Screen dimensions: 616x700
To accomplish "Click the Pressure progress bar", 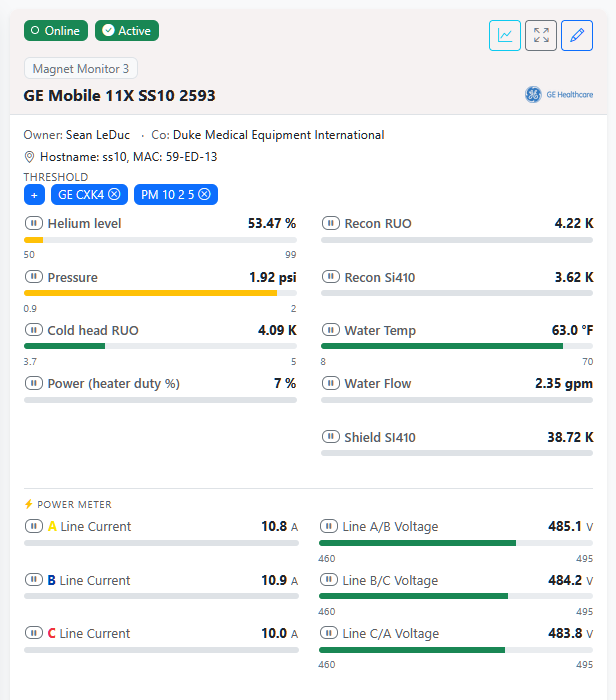I will tap(160, 293).
